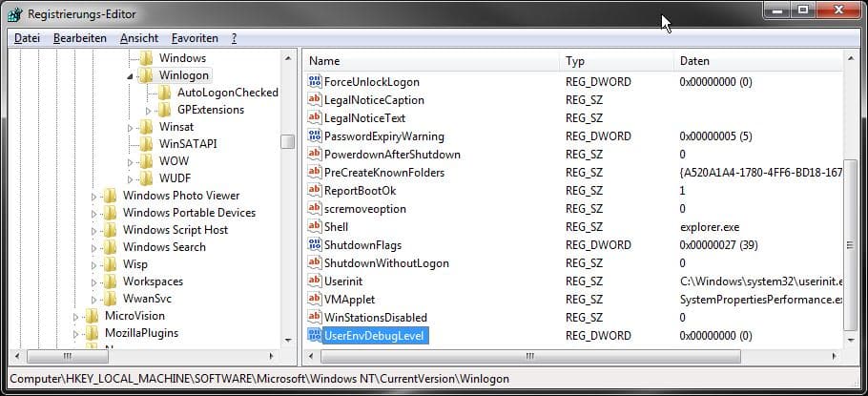Click the WinStationsDisabled string icon

315,318
